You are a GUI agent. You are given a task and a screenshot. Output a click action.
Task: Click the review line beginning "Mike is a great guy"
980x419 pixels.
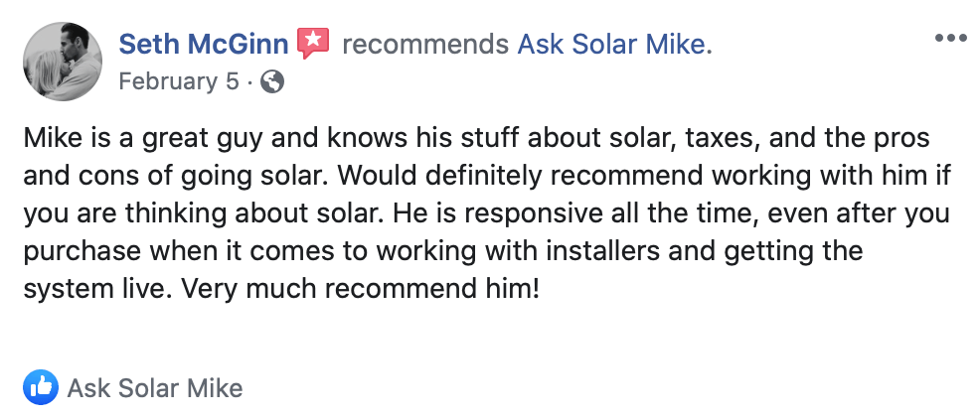tap(476, 139)
